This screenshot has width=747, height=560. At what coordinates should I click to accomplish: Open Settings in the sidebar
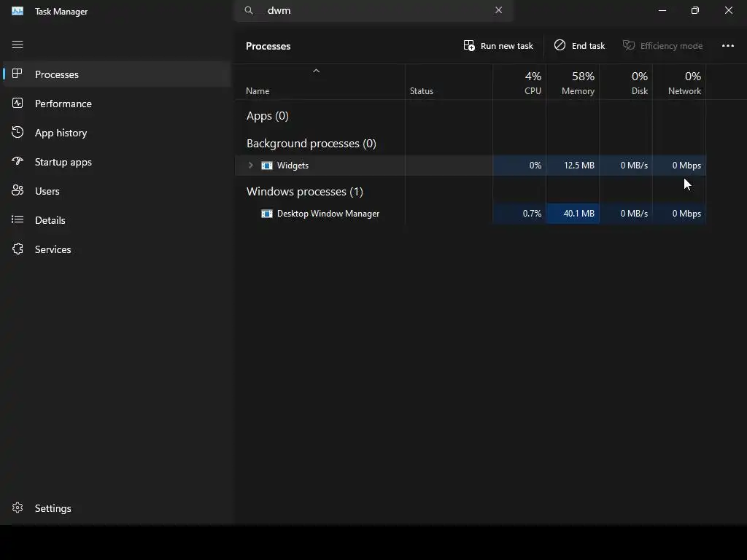pos(53,508)
